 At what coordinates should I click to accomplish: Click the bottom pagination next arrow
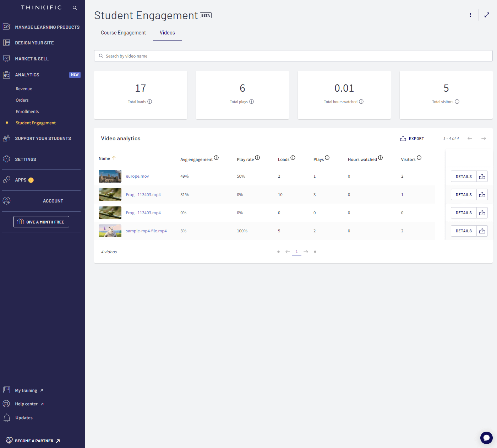pyautogui.click(x=306, y=252)
